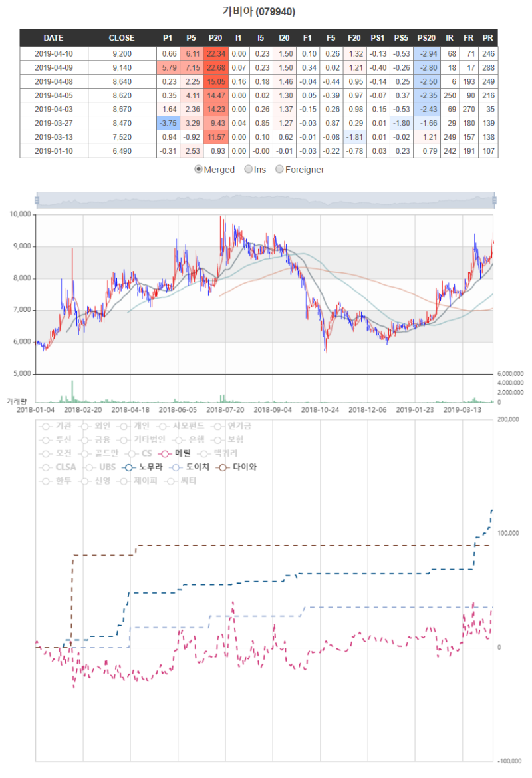This screenshot has height=778, width=532.
Task: Toggle the 외인 series in legend
Action: click(x=94, y=426)
